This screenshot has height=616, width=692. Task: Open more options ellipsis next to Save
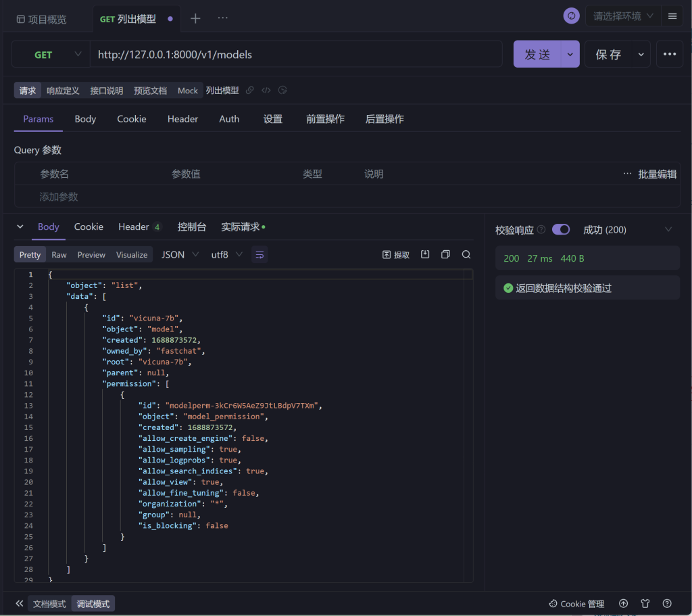pyautogui.click(x=670, y=54)
